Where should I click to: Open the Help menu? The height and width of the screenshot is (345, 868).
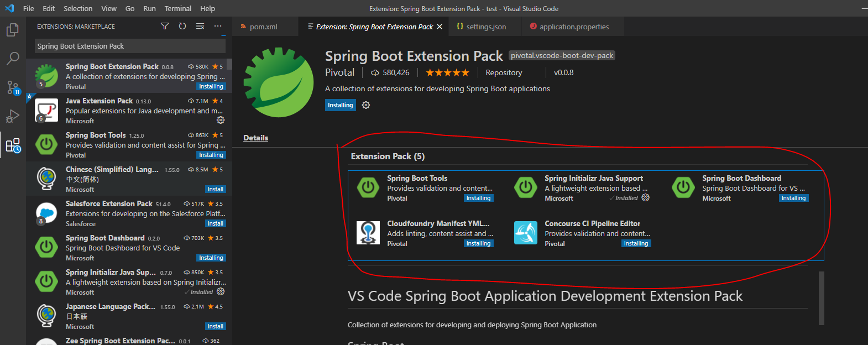(208, 8)
